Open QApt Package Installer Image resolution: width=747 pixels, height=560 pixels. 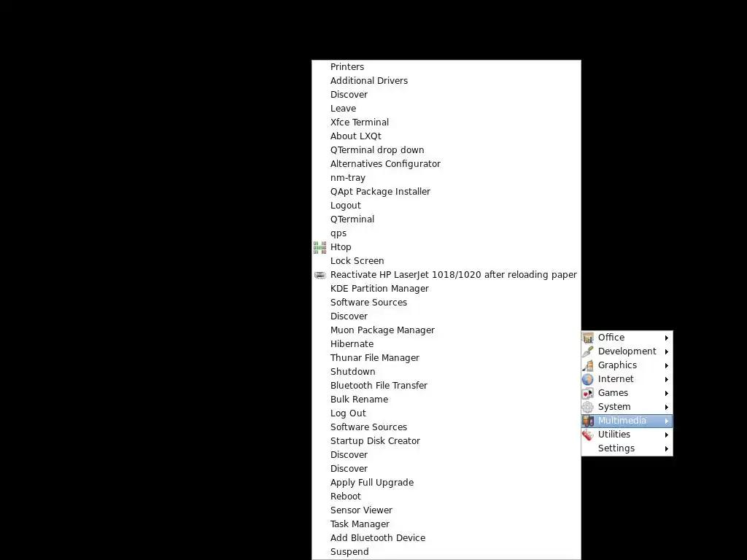coord(446,192)
